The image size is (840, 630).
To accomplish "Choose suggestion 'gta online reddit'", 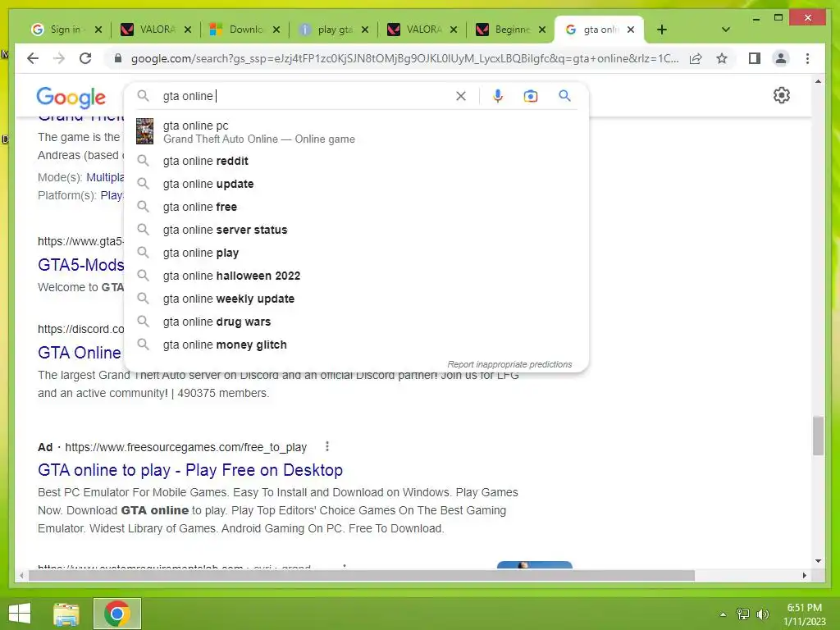I will coord(356,161).
